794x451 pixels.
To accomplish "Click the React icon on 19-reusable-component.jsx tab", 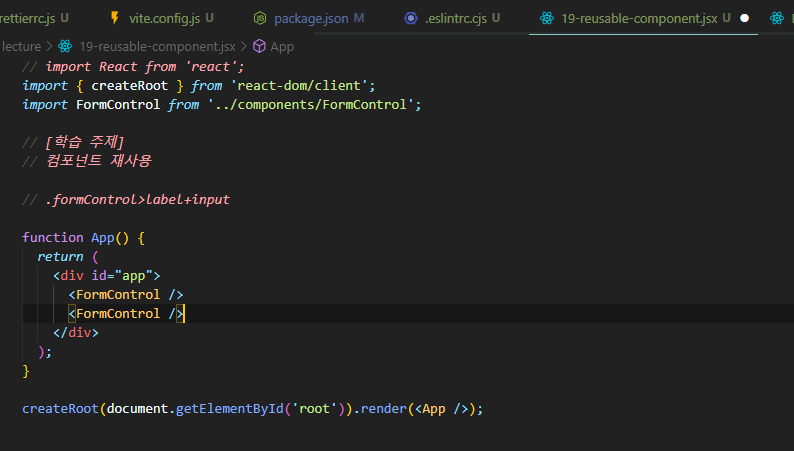I will (547, 19).
